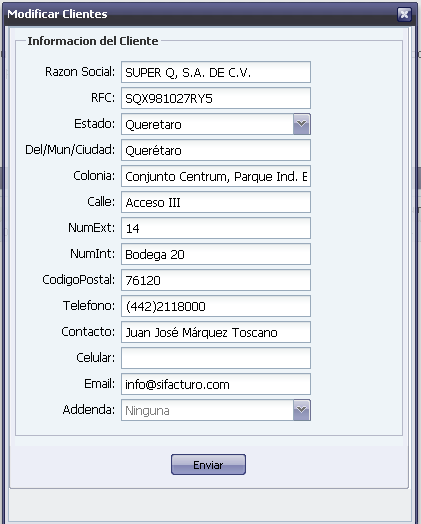Expand the Estado dropdown arrow
The image size is (421, 524).
(x=302, y=124)
